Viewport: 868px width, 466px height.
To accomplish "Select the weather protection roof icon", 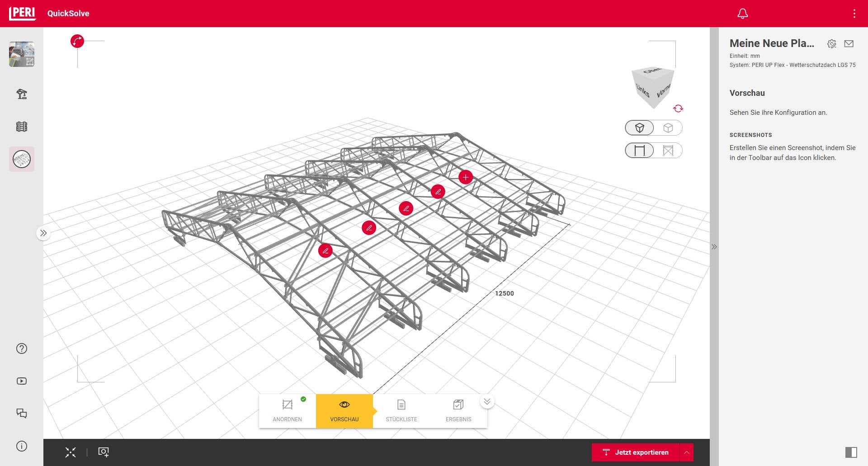I will (x=22, y=159).
